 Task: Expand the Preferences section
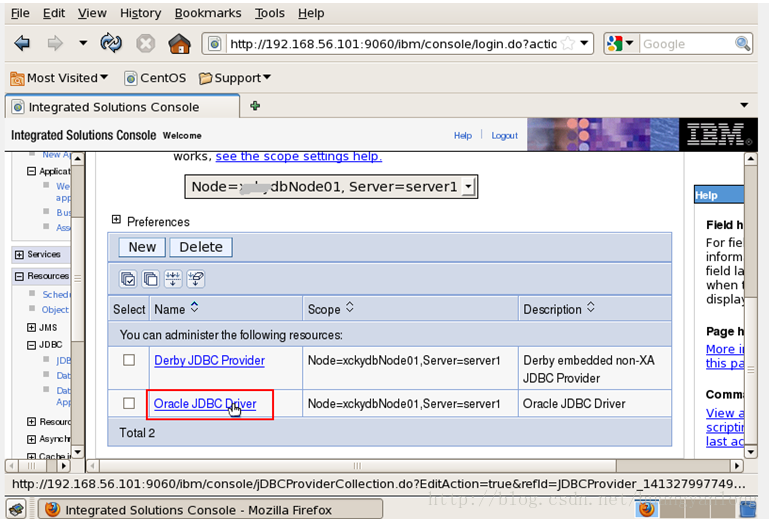point(116,220)
